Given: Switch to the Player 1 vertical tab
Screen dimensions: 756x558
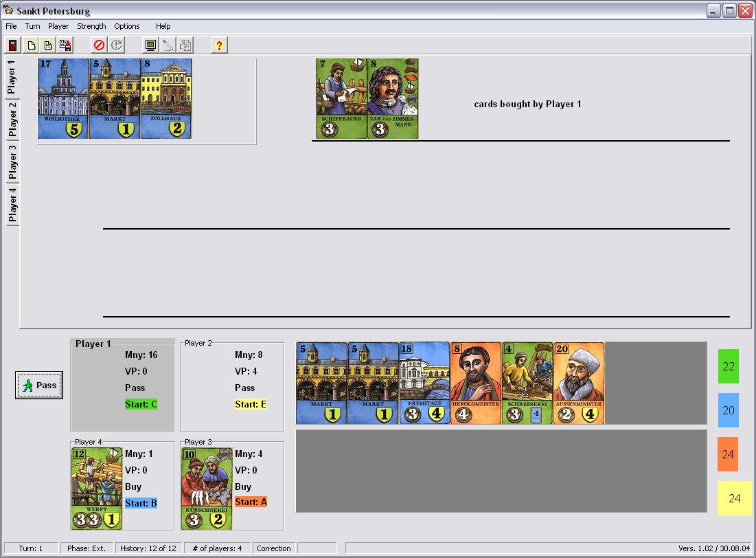Looking at the screenshot, I should pyautogui.click(x=12, y=77).
